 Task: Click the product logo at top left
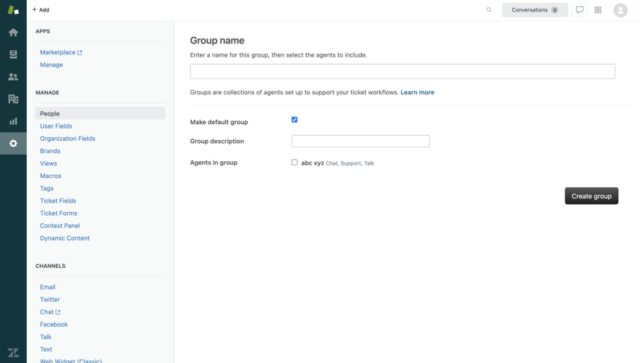[x=13, y=10]
